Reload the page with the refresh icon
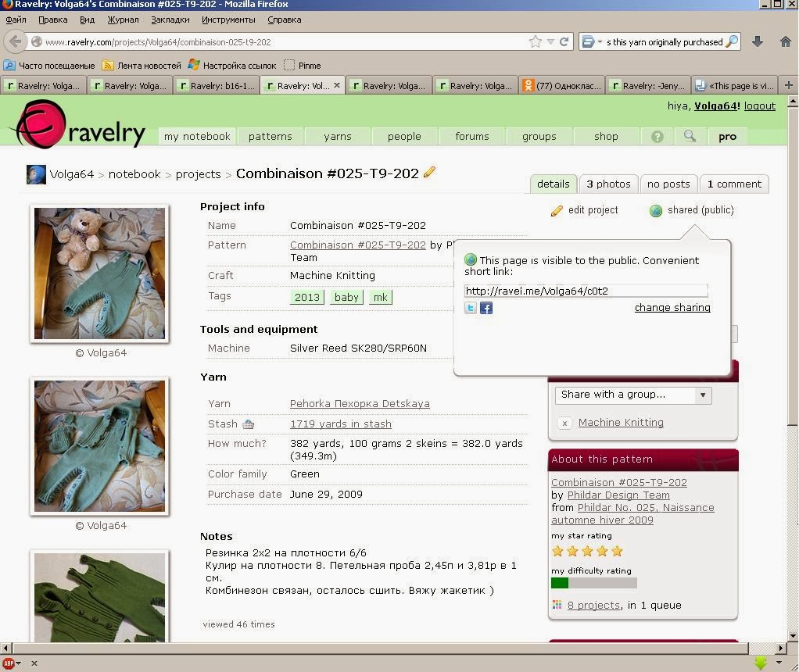This screenshot has height=672, width=799. (564, 41)
